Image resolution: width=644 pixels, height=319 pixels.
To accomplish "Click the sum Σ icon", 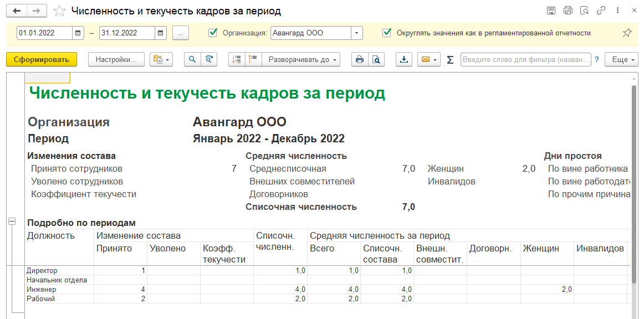I will 450,60.
